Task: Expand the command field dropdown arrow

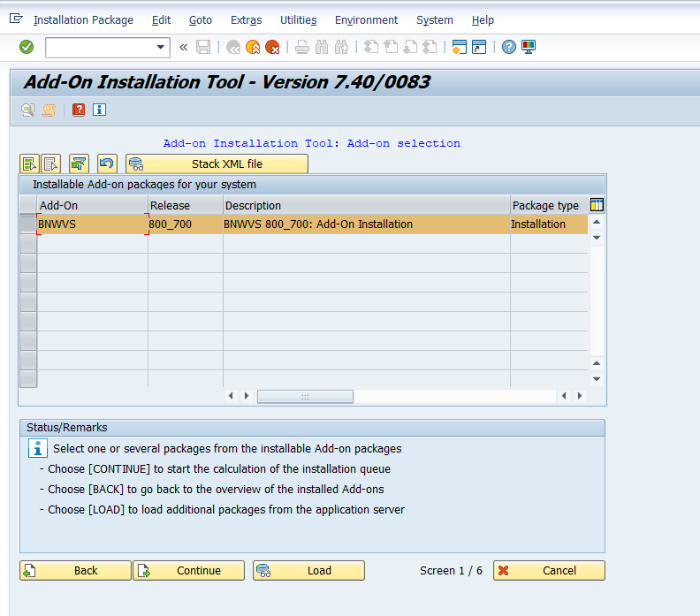Action: pyautogui.click(x=161, y=48)
